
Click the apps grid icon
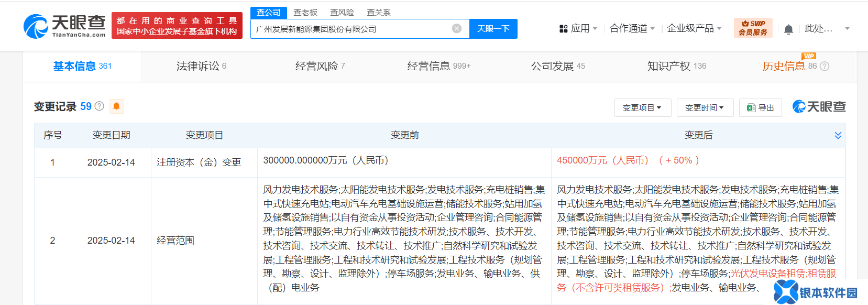pos(564,29)
